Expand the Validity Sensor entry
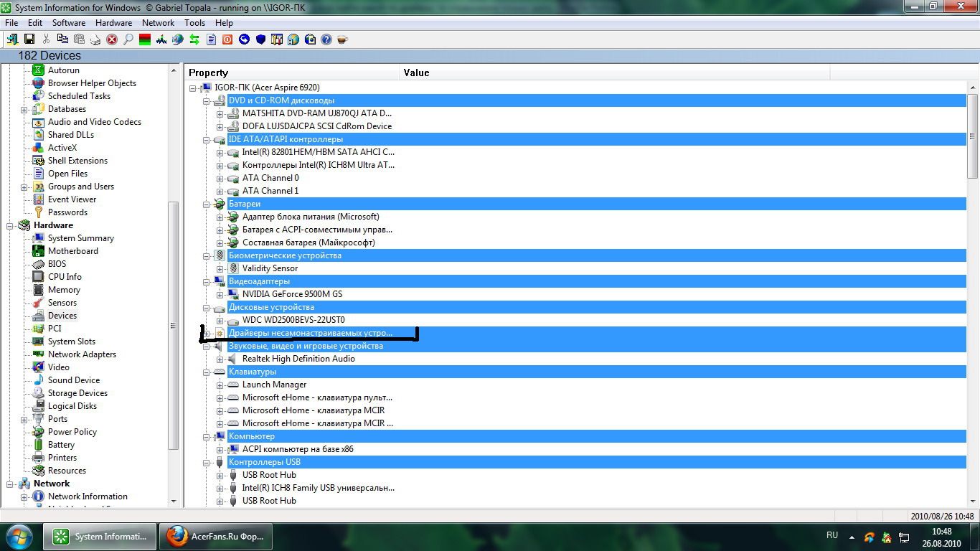980x551 pixels. click(220, 269)
